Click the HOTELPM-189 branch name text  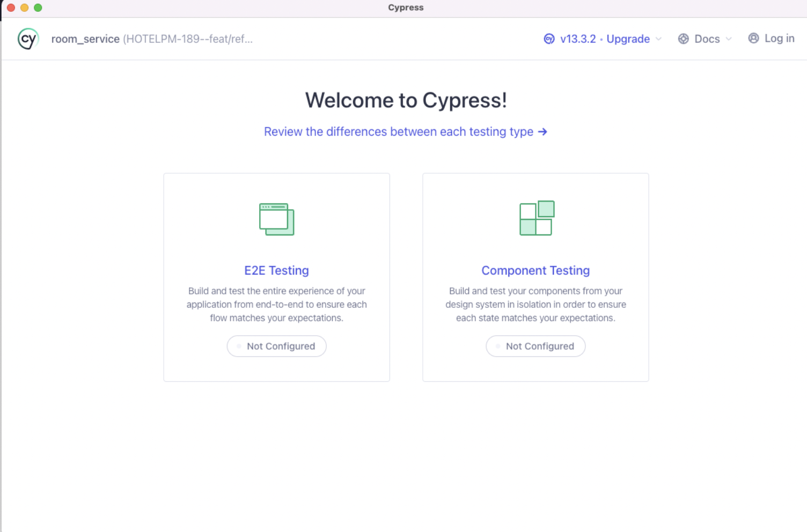188,39
